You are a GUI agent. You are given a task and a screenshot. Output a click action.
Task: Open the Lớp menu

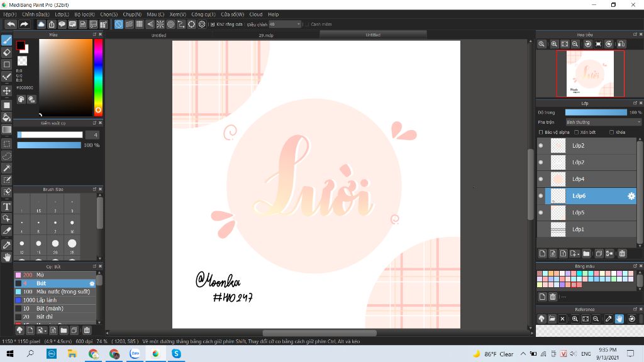[x=62, y=14]
